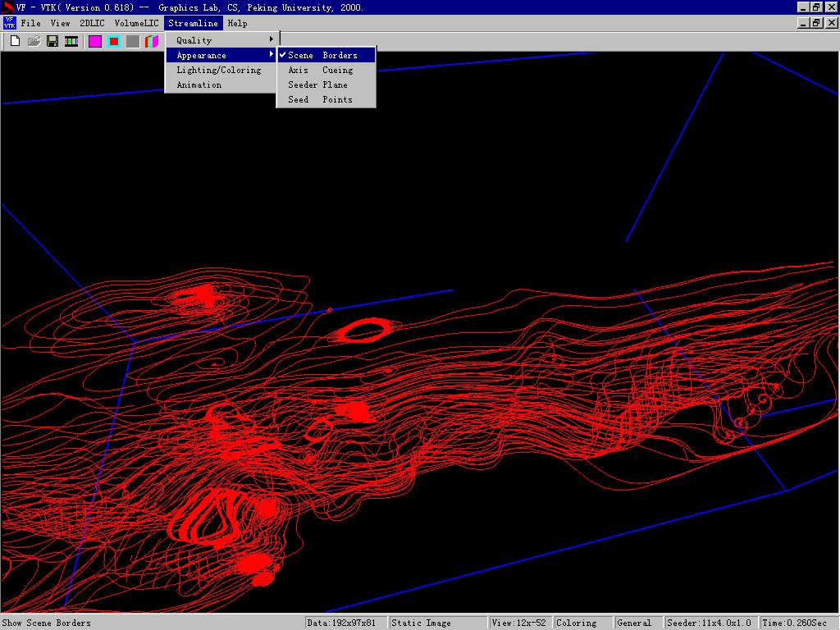Open the Help menu
The image size is (840, 630).
coord(237,23)
